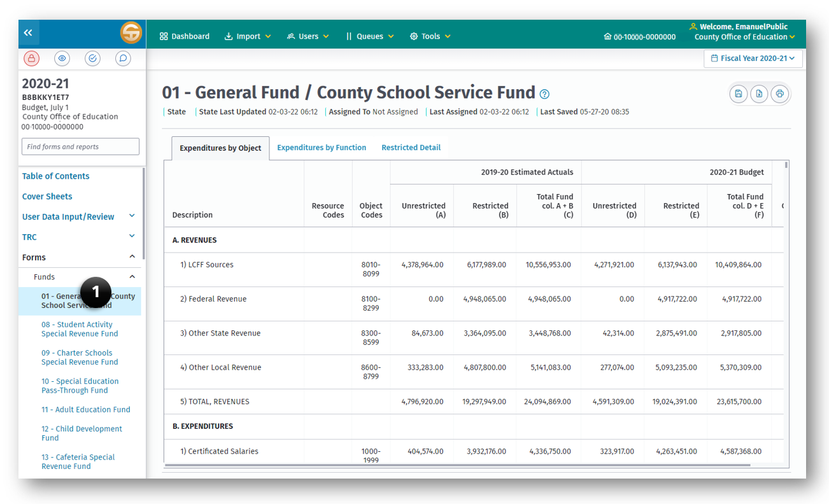Click the checkmark validation icon in sidebar toolbar

(x=92, y=58)
